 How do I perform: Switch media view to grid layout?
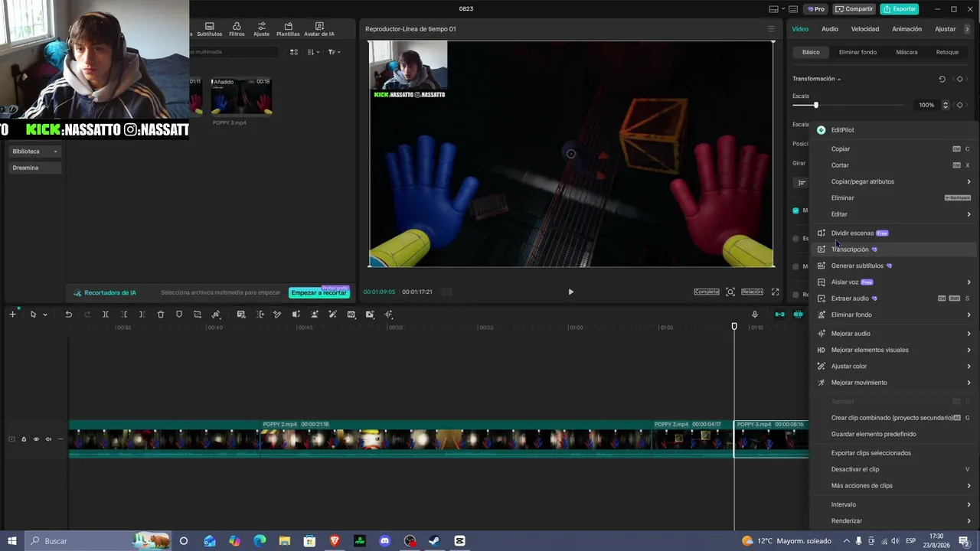(294, 52)
